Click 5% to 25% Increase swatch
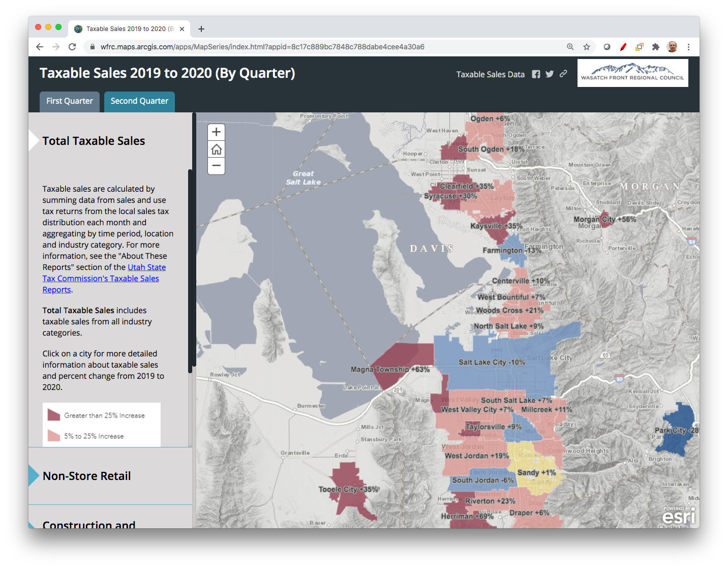 pyautogui.click(x=54, y=436)
